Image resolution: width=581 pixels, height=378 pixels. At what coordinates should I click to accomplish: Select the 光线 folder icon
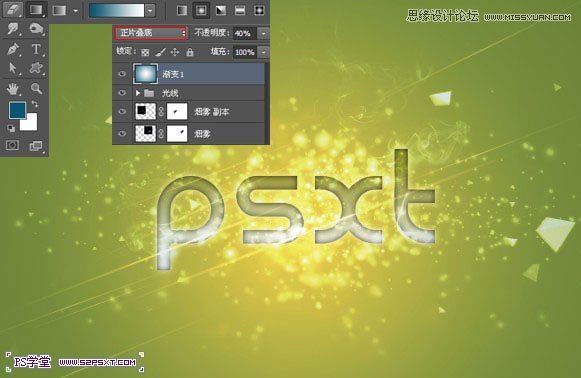click(149, 93)
